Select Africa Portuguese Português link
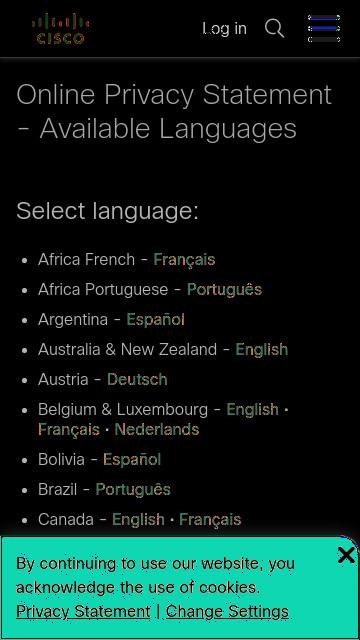 pyautogui.click(x=224, y=289)
